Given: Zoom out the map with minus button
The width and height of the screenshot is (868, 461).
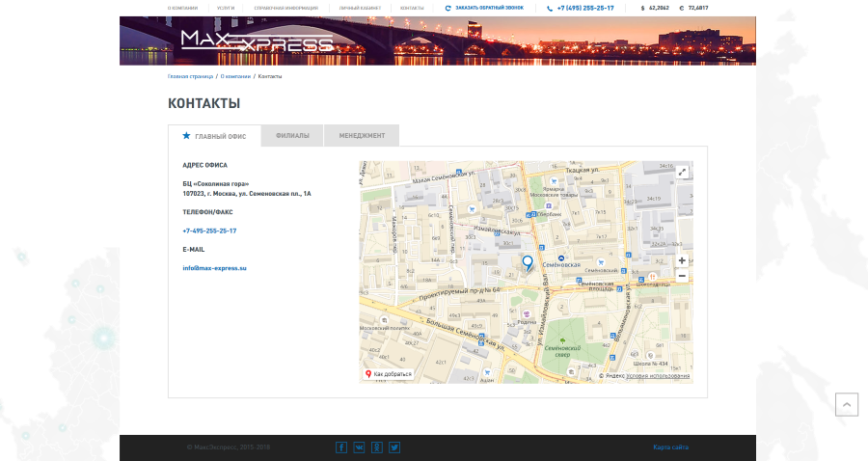Looking at the screenshot, I should click(x=682, y=276).
